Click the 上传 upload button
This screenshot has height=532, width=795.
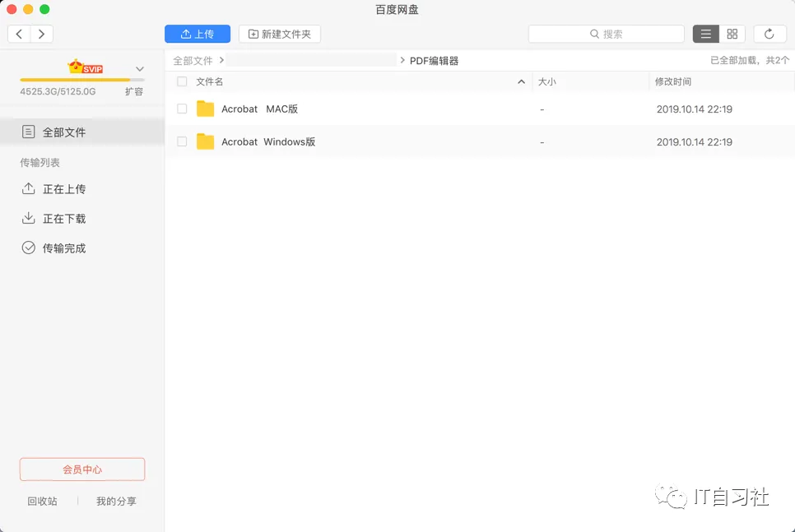click(x=198, y=34)
